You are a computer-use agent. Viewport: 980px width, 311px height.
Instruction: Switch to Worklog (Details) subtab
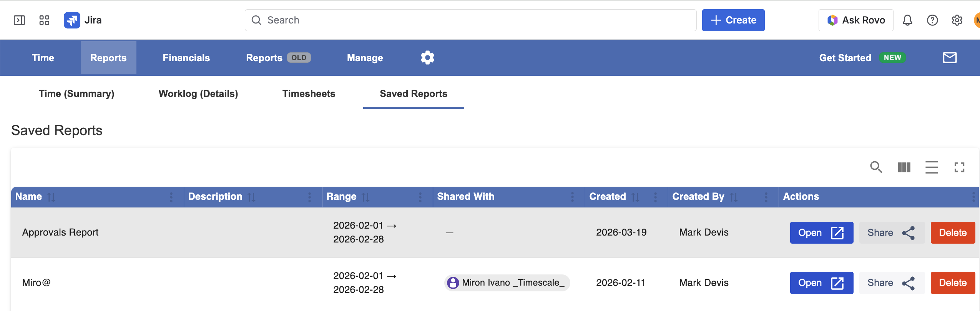(198, 94)
